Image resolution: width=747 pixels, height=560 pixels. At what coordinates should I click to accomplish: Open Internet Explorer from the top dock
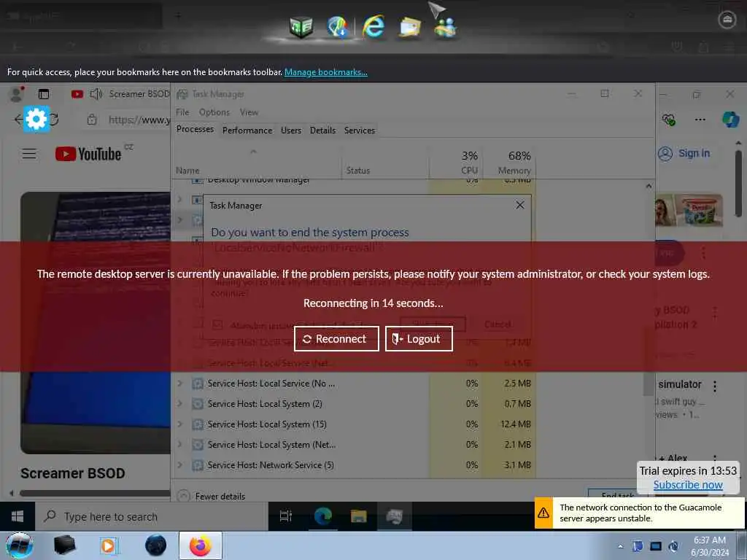[373, 27]
